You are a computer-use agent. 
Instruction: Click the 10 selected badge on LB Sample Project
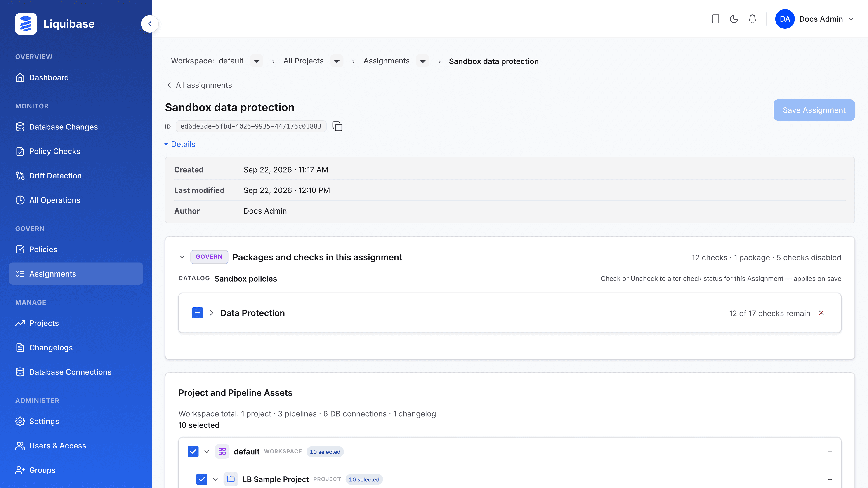(x=364, y=480)
